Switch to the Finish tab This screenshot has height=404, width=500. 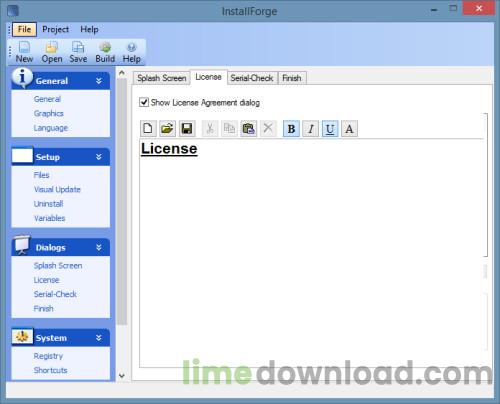[292, 78]
